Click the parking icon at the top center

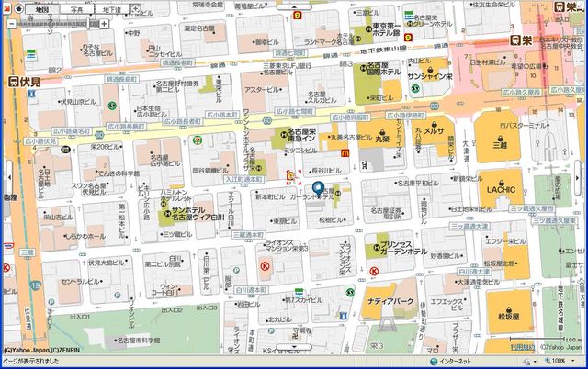tap(298, 16)
